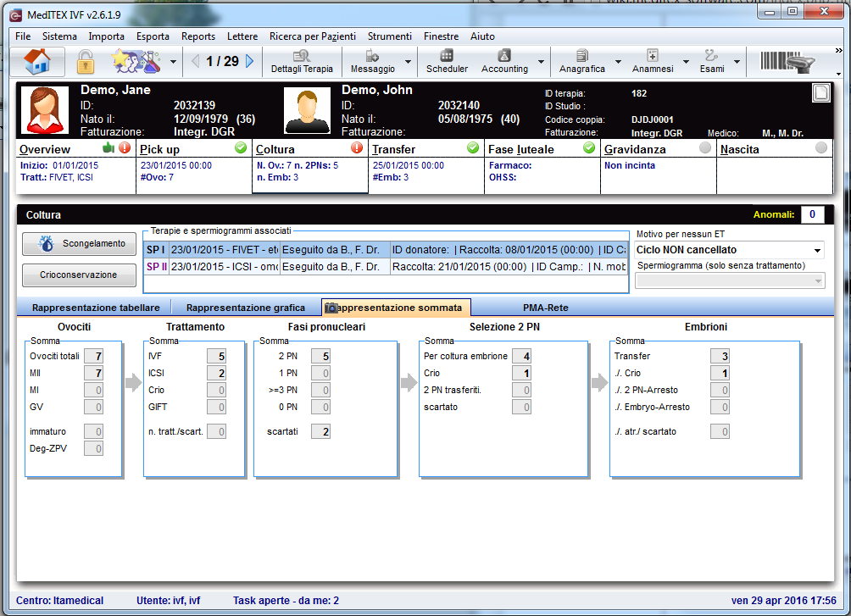This screenshot has height=616, width=851.
Task: Open Dettagli Terapia
Action: (x=302, y=61)
